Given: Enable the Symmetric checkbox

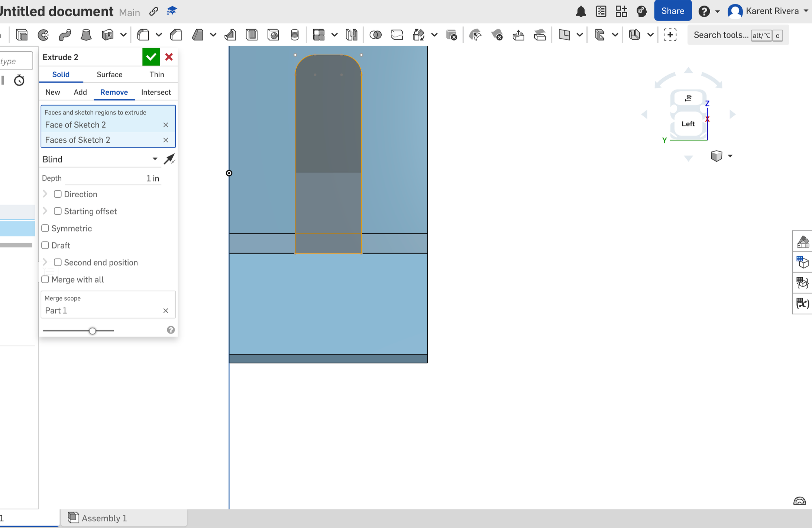Looking at the screenshot, I should pyautogui.click(x=45, y=228).
